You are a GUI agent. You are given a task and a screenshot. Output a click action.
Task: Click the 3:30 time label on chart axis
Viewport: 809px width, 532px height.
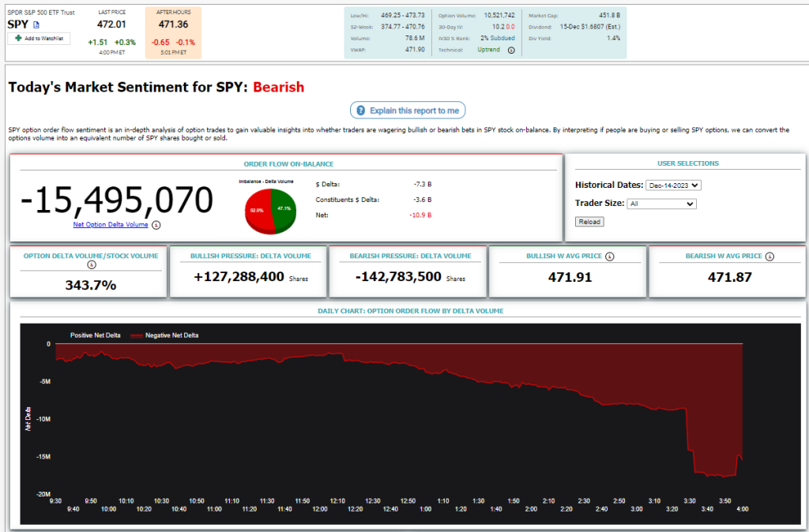click(x=689, y=501)
